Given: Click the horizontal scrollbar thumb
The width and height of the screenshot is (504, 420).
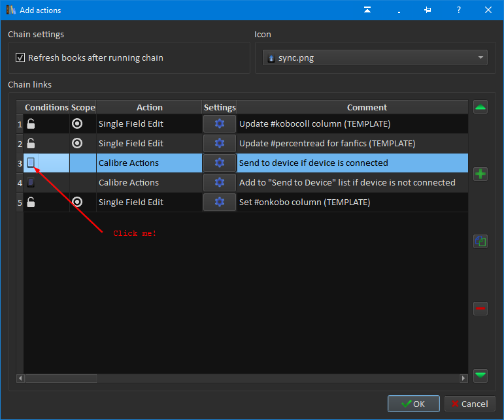Looking at the screenshot, I should [x=61, y=378].
